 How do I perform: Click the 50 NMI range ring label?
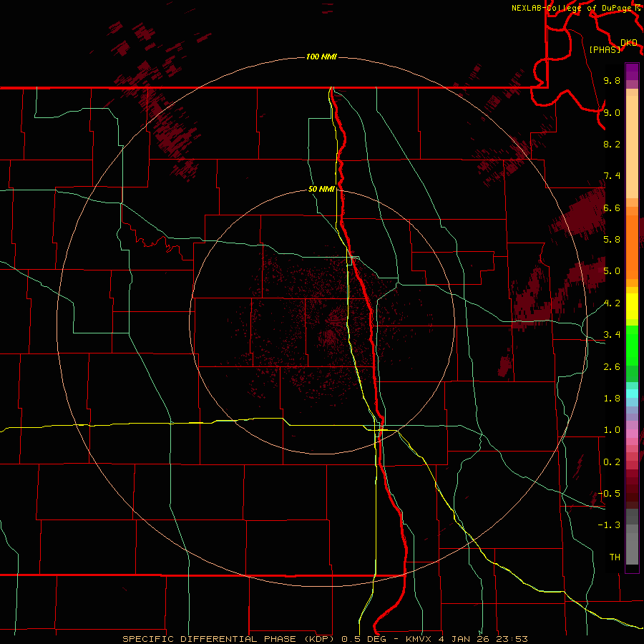[321, 189]
